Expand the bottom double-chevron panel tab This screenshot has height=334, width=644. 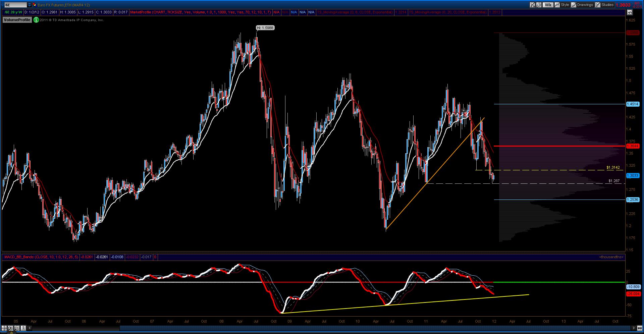pos(11,332)
